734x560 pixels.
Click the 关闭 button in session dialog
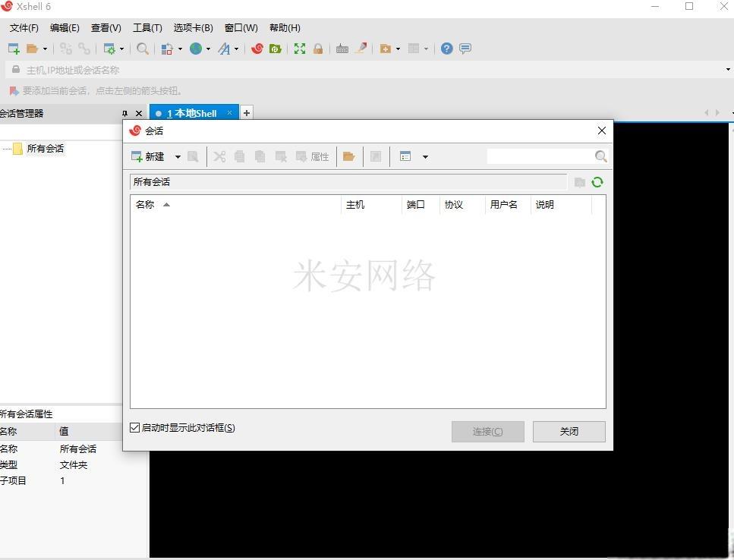tap(569, 431)
